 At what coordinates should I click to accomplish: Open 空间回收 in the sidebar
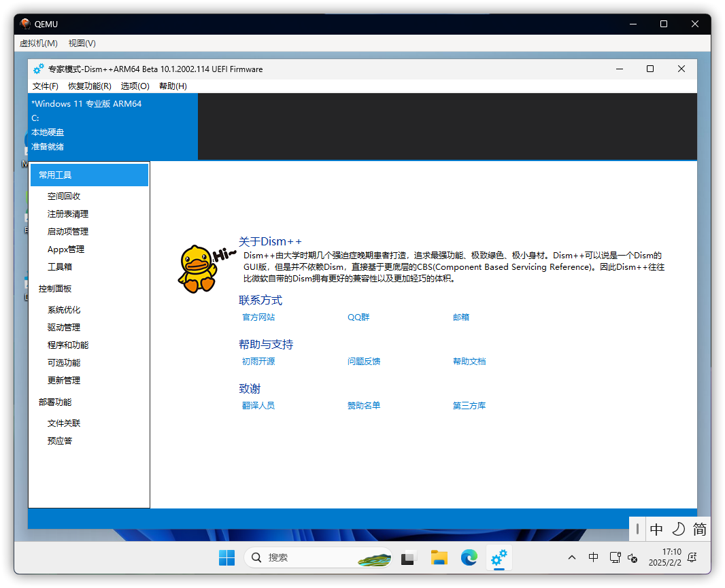(x=64, y=196)
